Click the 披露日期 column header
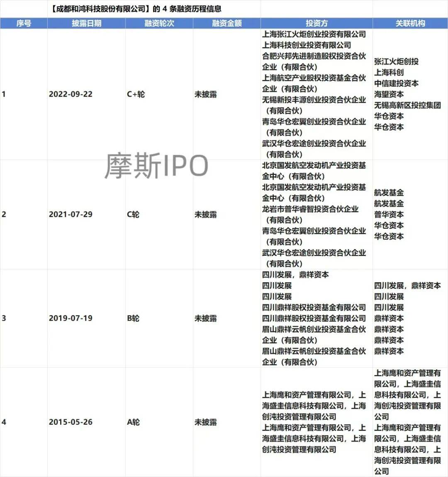Screen dimensions: 448x477 pos(87,23)
